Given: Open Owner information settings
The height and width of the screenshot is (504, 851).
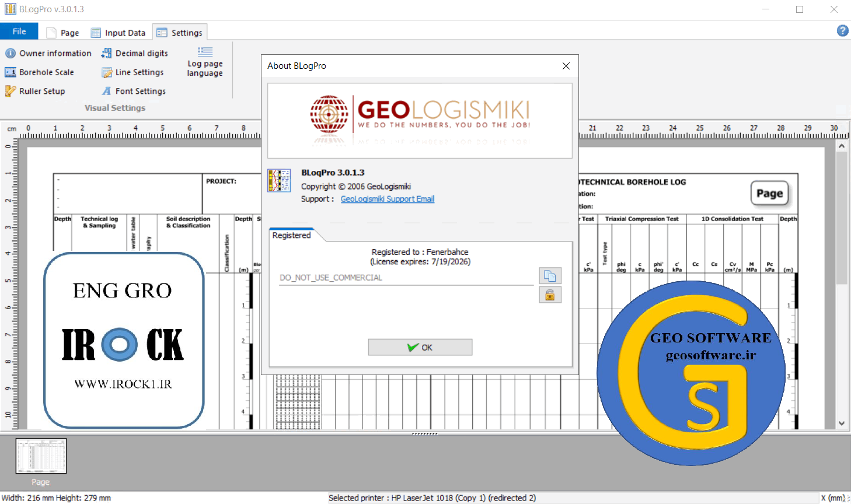Looking at the screenshot, I should tap(48, 53).
